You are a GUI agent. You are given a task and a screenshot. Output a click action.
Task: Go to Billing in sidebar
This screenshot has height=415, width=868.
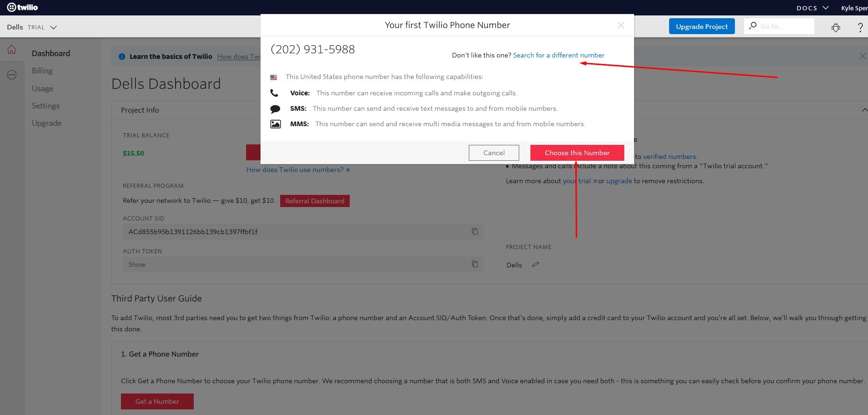pos(42,71)
